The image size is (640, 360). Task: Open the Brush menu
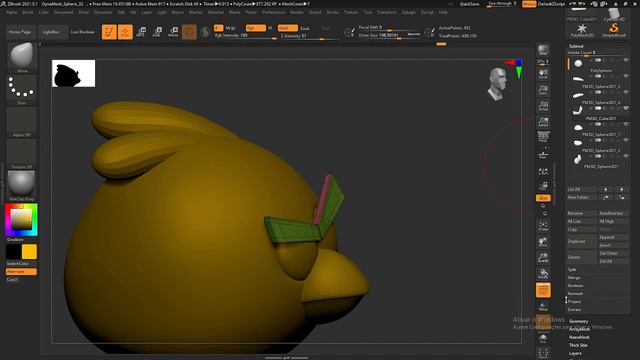coord(28,12)
